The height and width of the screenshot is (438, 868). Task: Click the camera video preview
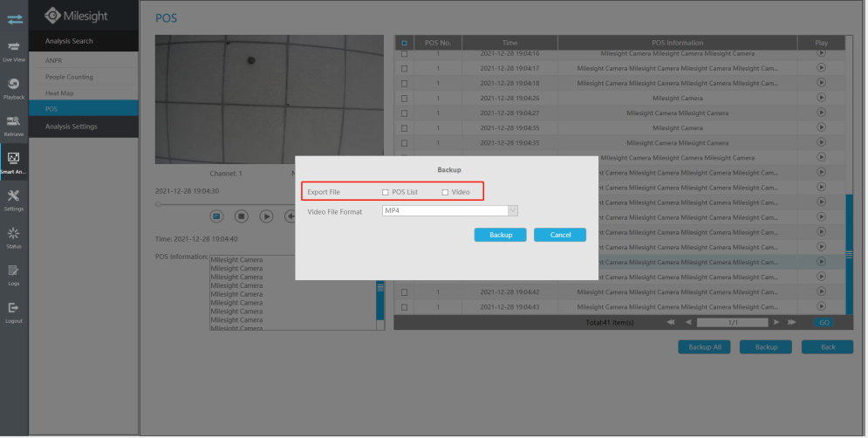pos(269,99)
